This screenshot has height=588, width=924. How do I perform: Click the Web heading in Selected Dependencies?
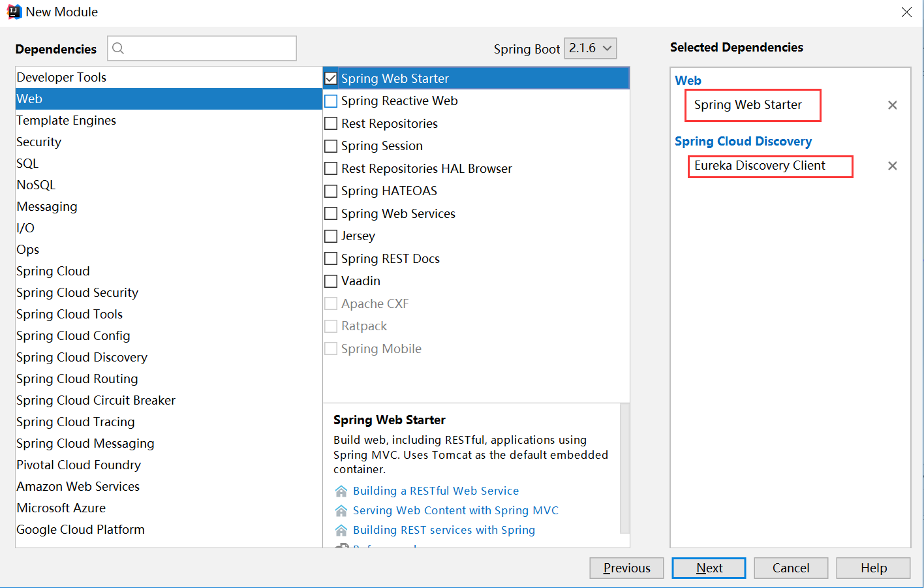688,80
